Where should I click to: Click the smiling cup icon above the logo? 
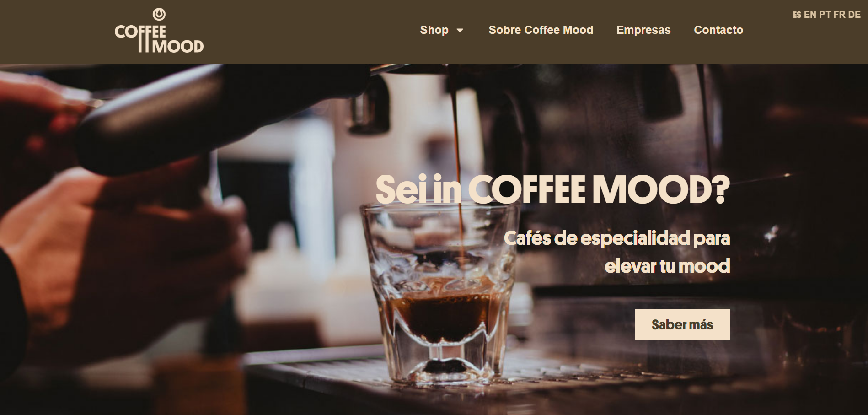click(159, 14)
